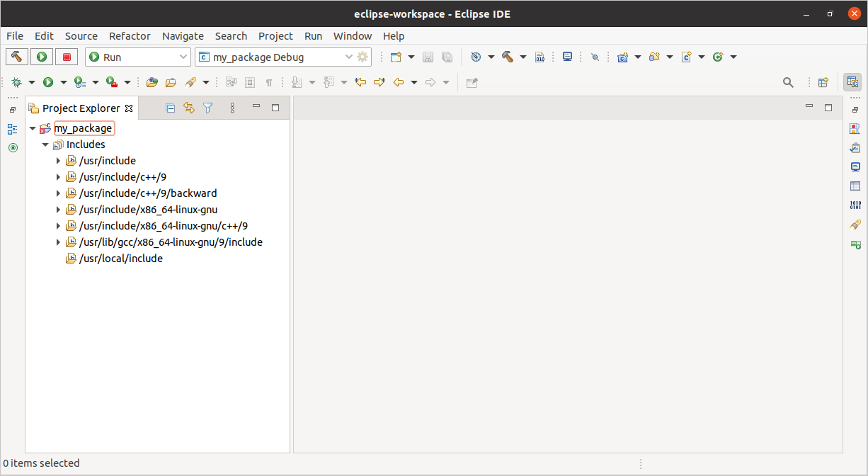Collapse All in Project Explorer toolbar
The image size is (868, 476).
[x=170, y=108]
